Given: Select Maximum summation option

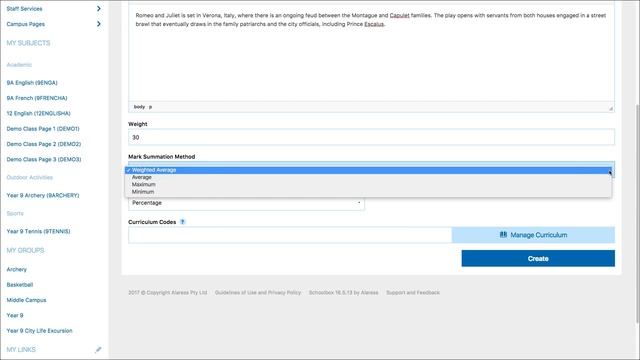Looking at the screenshot, I should pyautogui.click(x=368, y=184).
